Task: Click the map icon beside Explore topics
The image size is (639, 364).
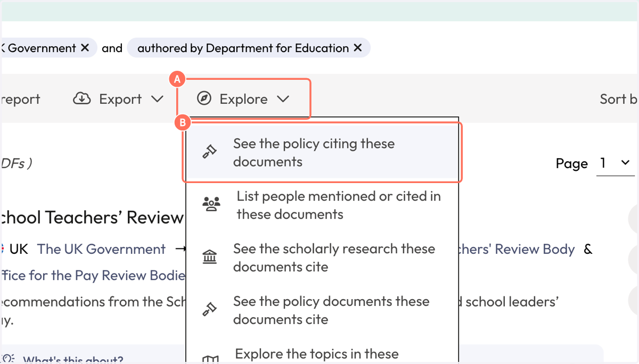Action: click(x=210, y=359)
